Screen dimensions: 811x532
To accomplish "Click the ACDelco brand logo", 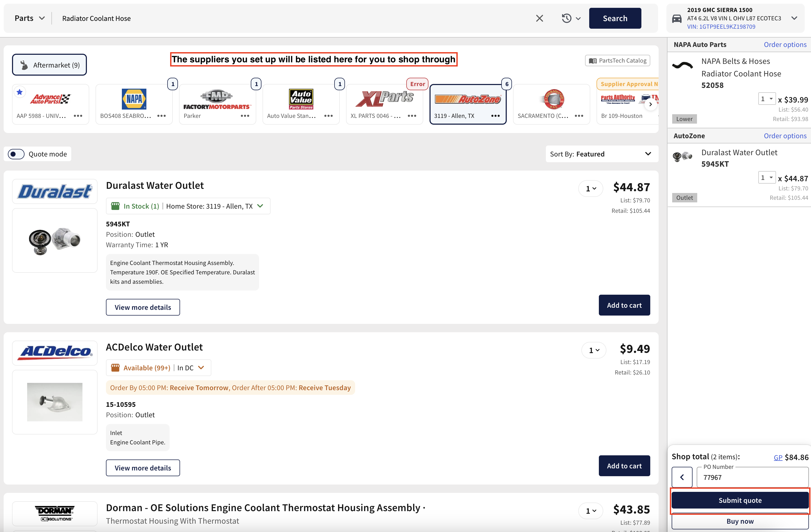I will pyautogui.click(x=55, y=353).
